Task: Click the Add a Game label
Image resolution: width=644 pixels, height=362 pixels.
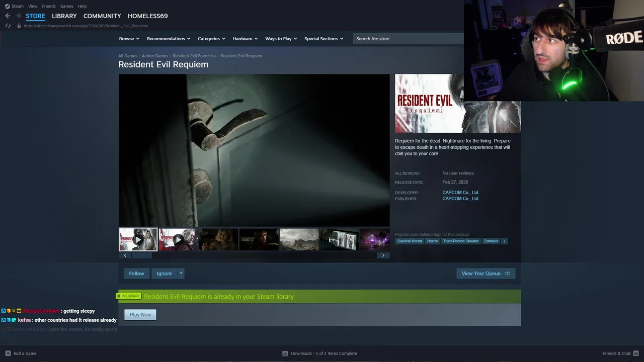Action: point(25,353)
